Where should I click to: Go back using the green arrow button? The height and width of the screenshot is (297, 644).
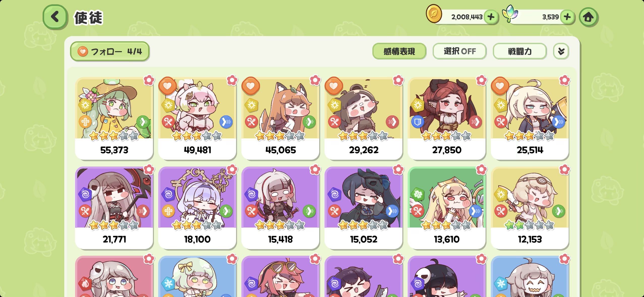coord(55,17)
